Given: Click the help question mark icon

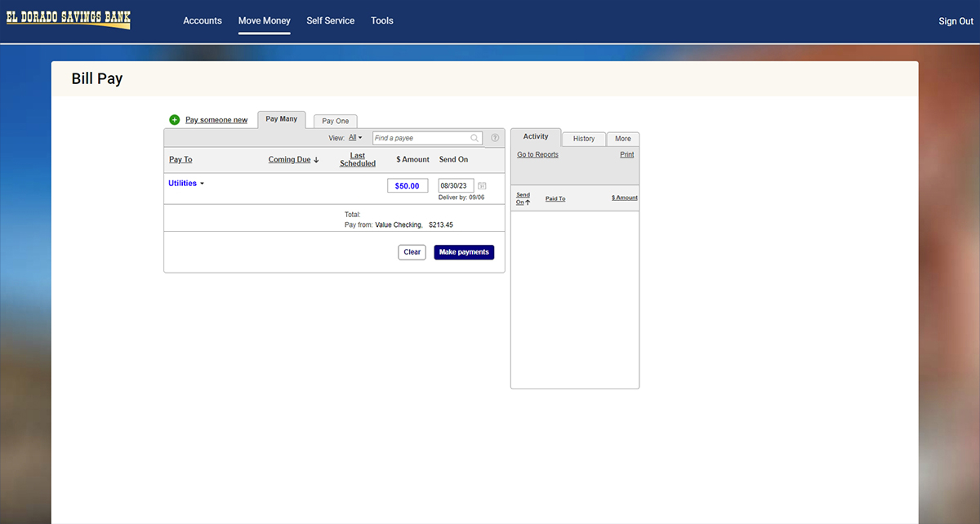Looking at the screenshot, I should pyautogui.click(x=495, y=138).
